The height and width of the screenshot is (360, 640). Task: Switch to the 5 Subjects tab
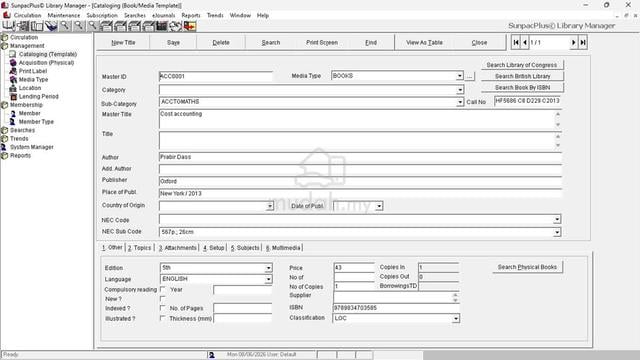(x=245, y=248)
